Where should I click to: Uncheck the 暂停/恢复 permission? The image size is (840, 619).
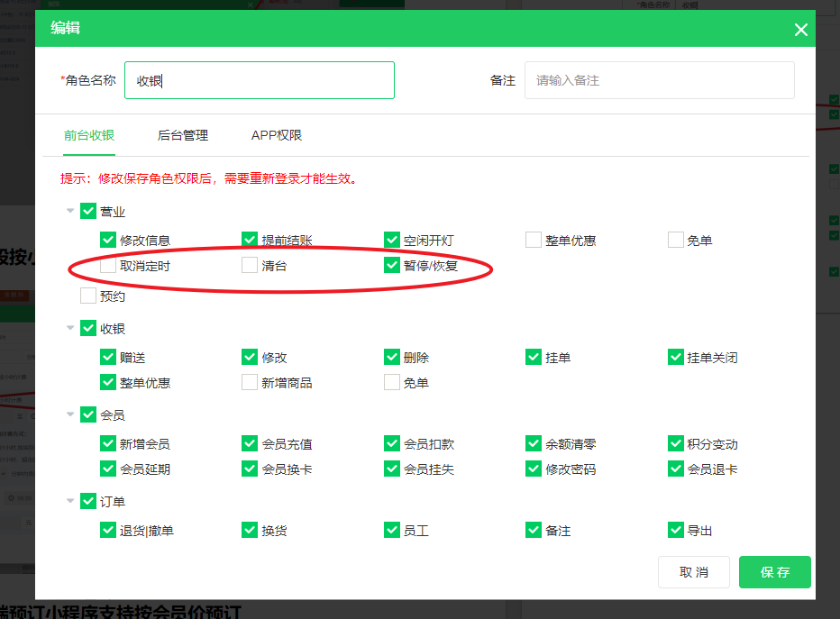tap(392, 266)
